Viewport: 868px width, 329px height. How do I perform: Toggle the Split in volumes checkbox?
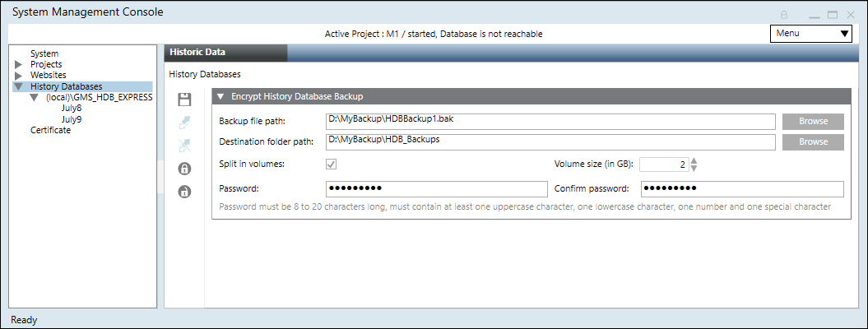332,164
